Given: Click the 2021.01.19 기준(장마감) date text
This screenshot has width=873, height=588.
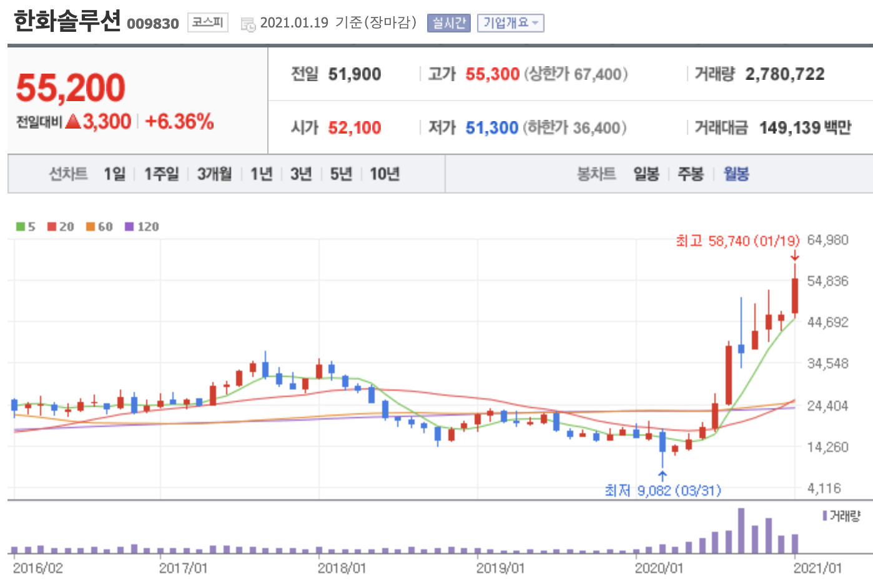Looking at the screenshot, I should point(338,22).
